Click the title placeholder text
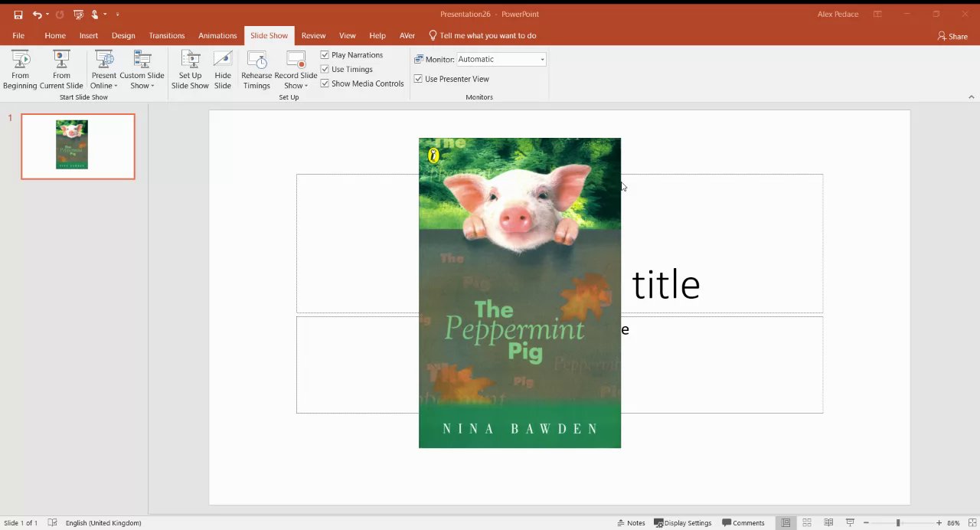This screenshot has width=980, height=530. coord(665,285)
